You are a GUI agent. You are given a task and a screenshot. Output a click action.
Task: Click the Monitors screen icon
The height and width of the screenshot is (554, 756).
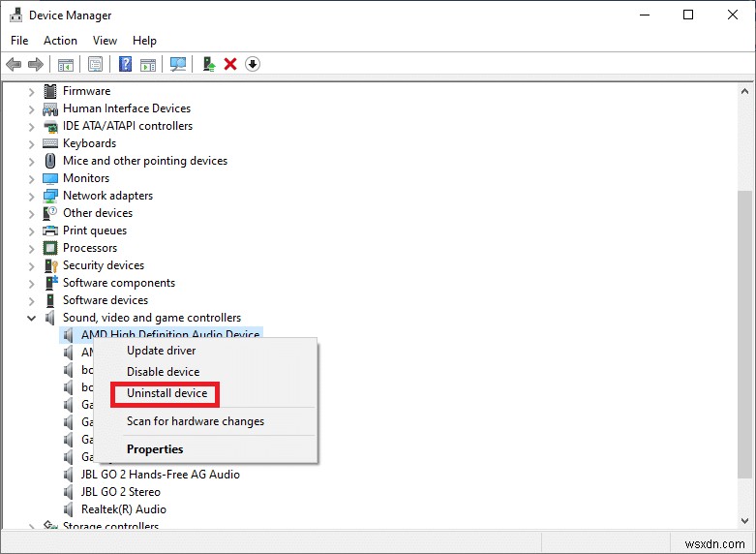coord(50,178)
